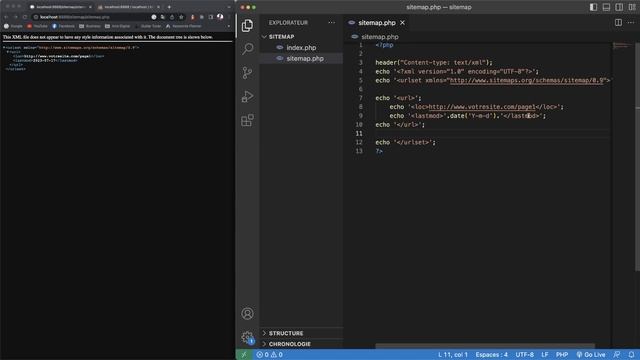Image resolution: width=640 pixels, height=360 pixels.
Task: Open the Google bookmark
Action: (13, 26)
